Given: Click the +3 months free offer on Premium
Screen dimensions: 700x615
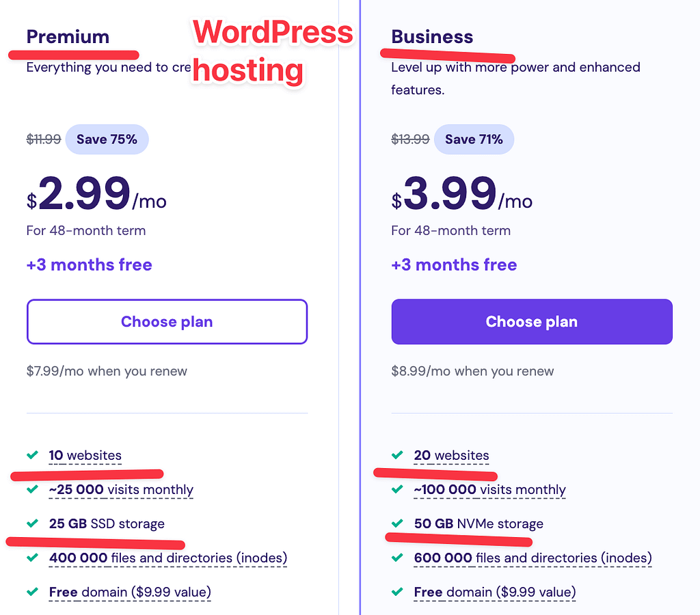Looking at the screenshot, I should (89, 265).
